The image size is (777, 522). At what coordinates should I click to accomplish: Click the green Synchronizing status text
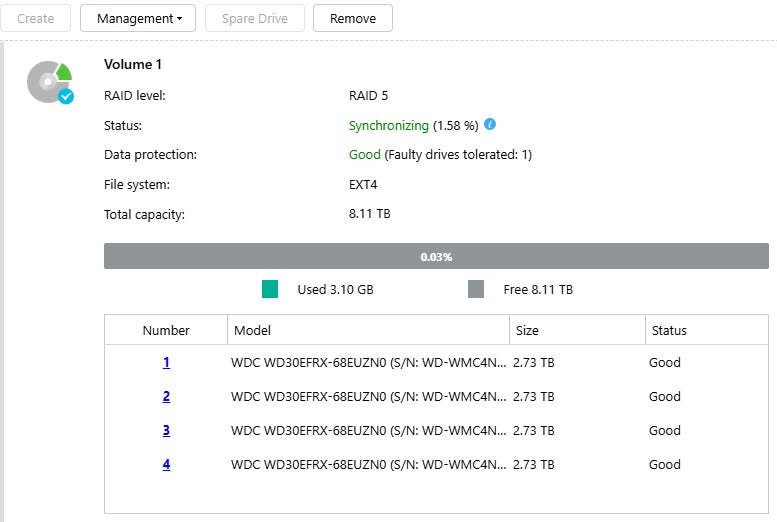[x=388, y=126]
